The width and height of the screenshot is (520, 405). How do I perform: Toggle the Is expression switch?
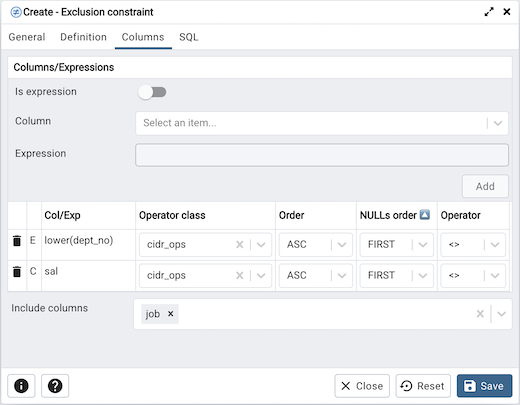click(152, 92)
